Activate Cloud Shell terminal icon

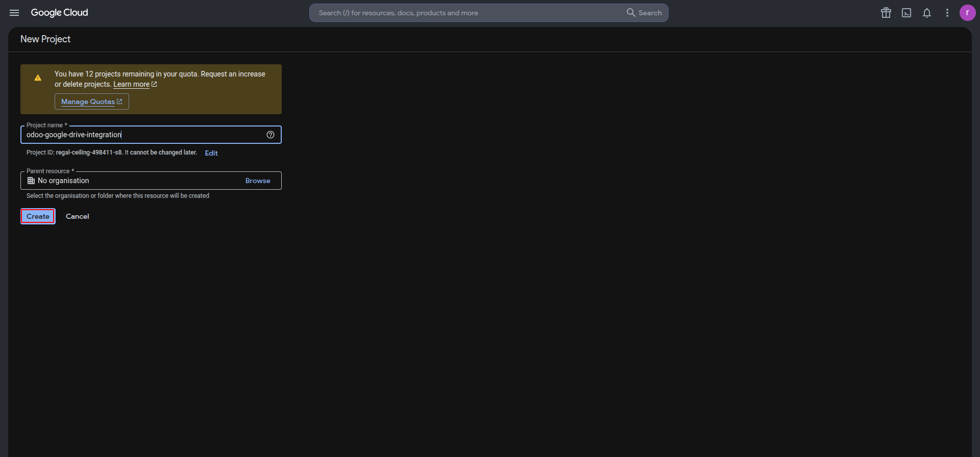point(906,13)
